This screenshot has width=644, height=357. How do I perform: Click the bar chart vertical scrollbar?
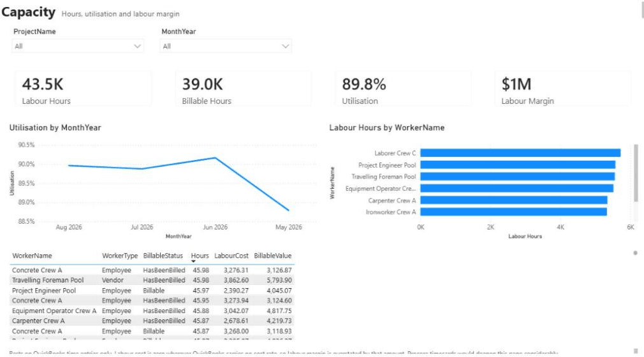636,173
